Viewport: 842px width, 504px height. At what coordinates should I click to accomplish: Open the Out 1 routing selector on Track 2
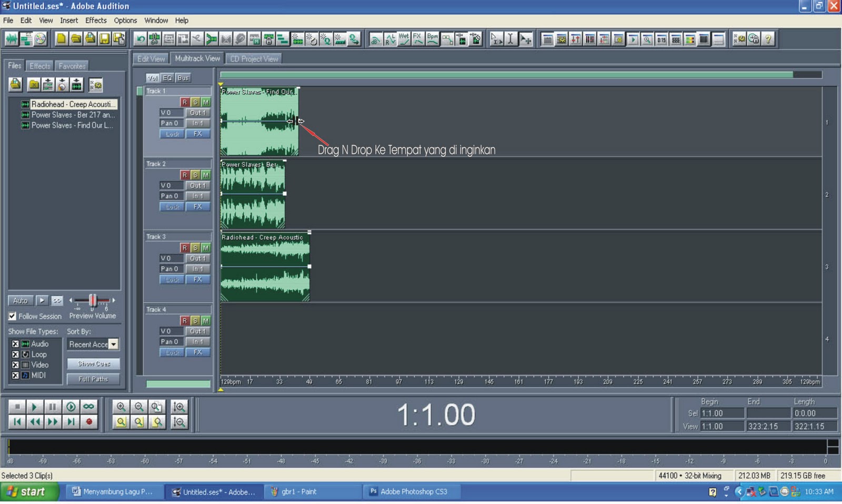pos(198,185)
